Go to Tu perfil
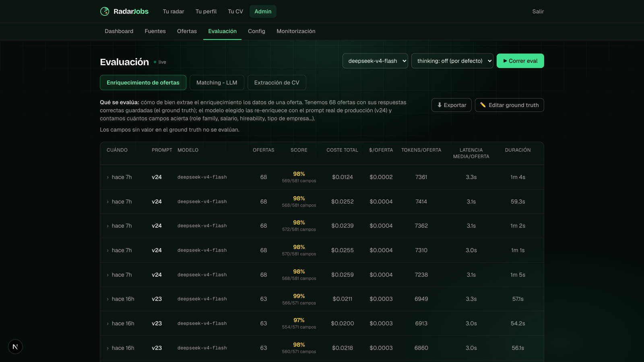Image resolution: width=644 pixels, height=362 pixels. click(206, 11)
